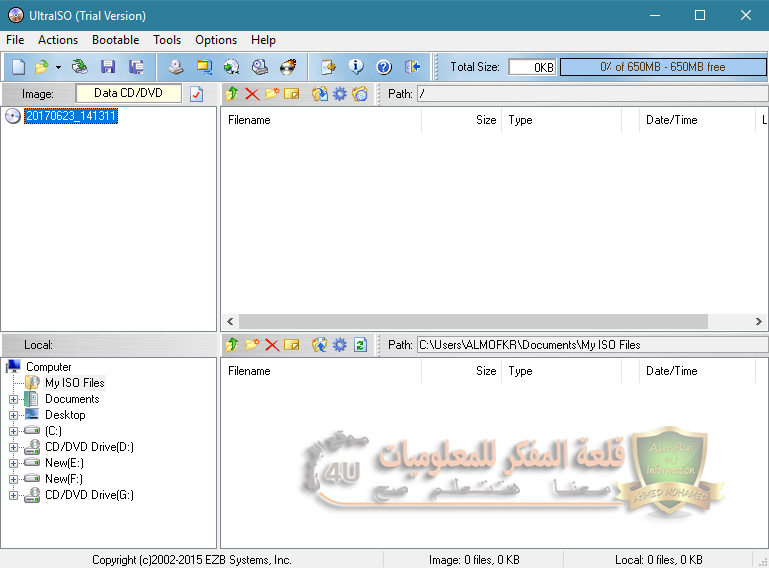Go up a folder in the Local pane toolbar
Viewport: 769px width, 568px height.
[232, 345]
